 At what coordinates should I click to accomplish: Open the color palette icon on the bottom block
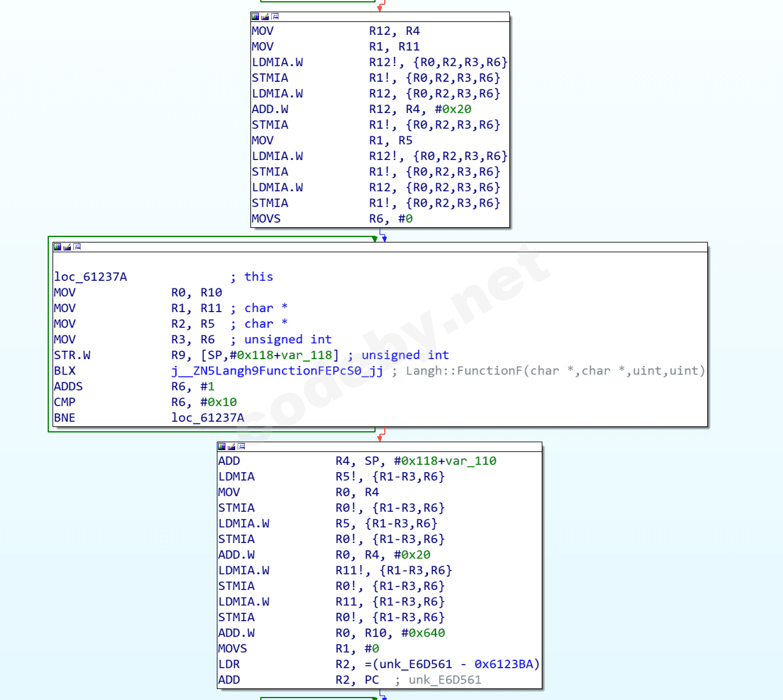coord(222,447)
